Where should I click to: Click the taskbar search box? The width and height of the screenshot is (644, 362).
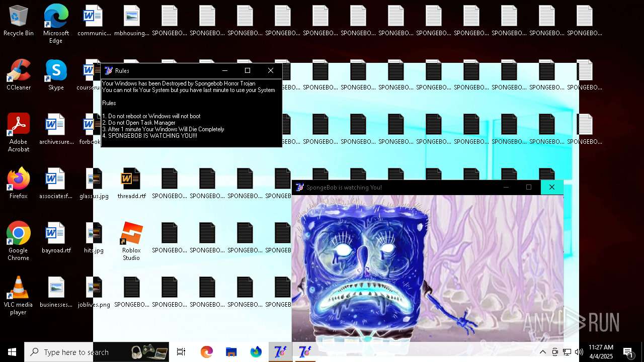pos(97,352)
